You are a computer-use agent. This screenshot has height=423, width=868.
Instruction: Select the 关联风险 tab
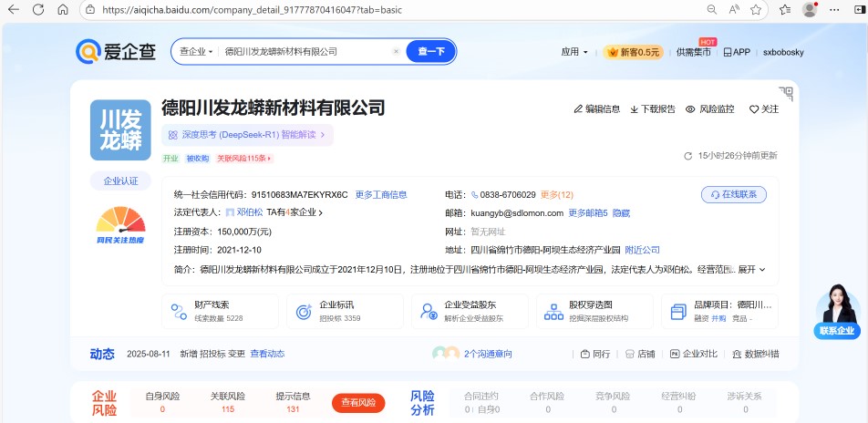point(228,403)
